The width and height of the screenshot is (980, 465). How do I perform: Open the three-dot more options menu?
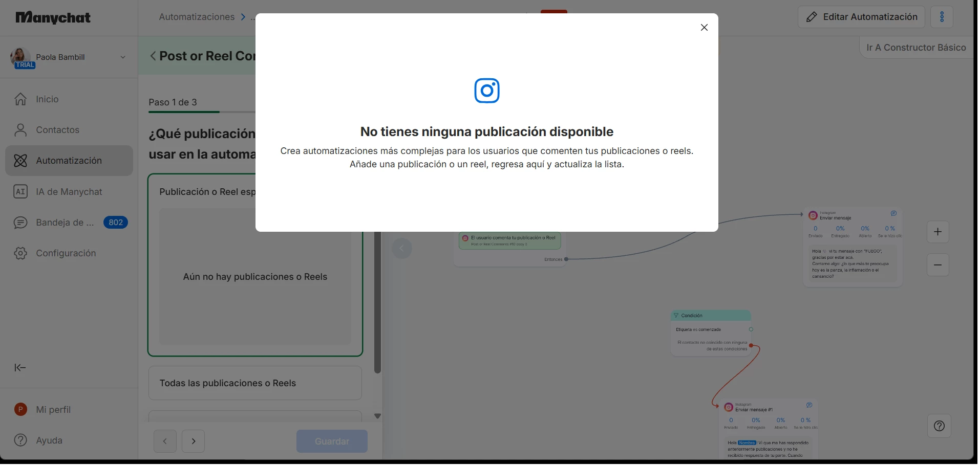[942, 17]
